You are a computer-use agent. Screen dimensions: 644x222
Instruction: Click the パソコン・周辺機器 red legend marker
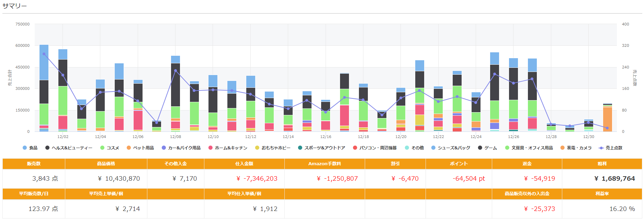355,148
